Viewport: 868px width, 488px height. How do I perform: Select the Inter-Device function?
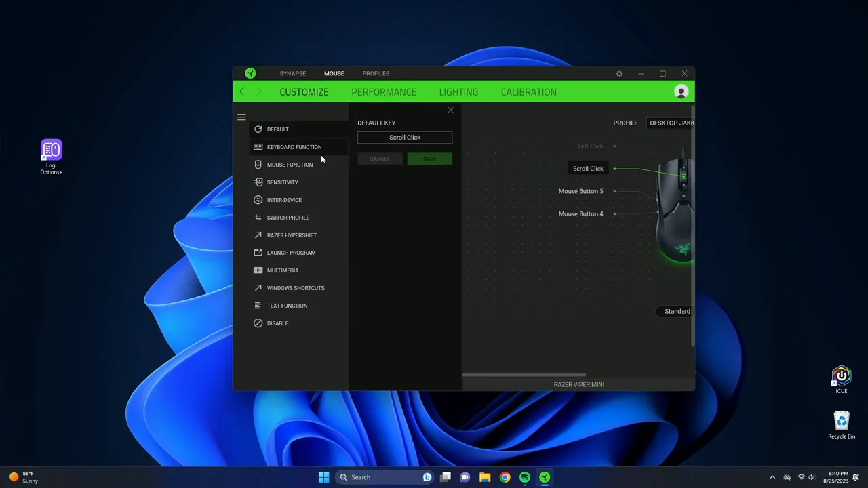pyautogui.click(x=284, y=199)
